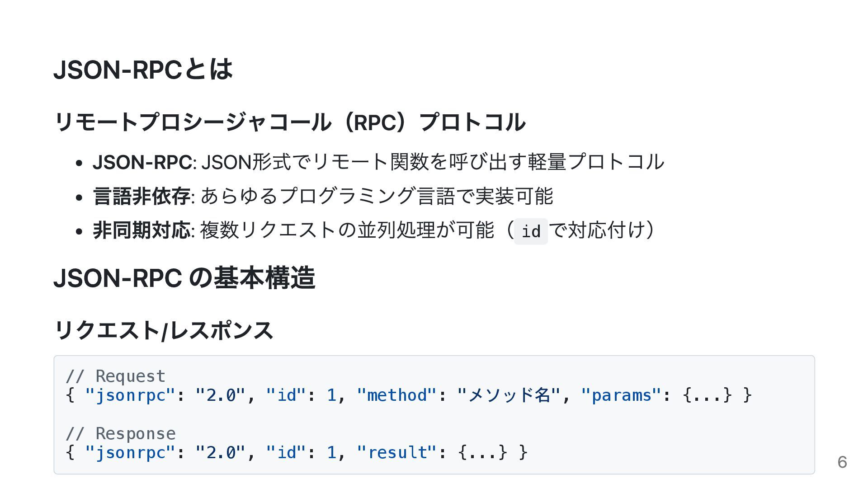
Task: Click the "id" key in the response line
Action: (286, 452)
